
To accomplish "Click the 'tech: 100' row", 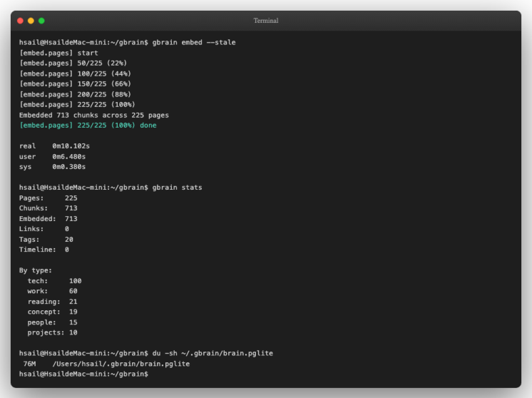I will 54,281.
